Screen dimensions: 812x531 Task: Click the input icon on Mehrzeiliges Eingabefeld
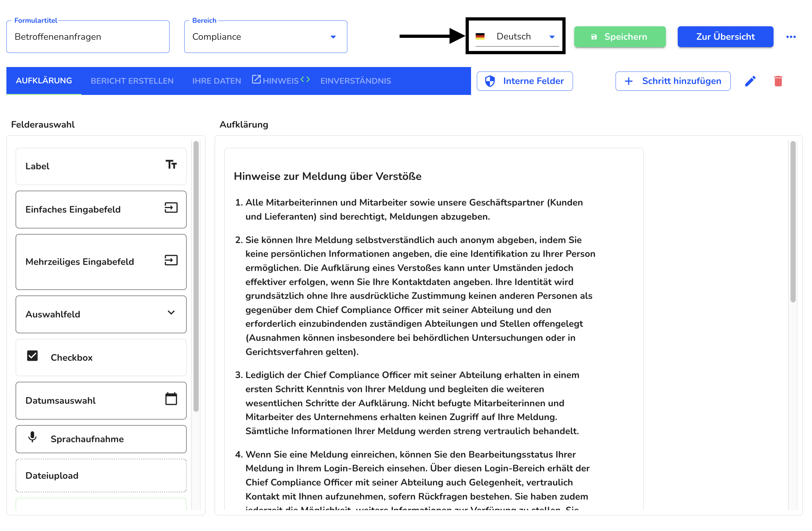[x=171, y=260]
